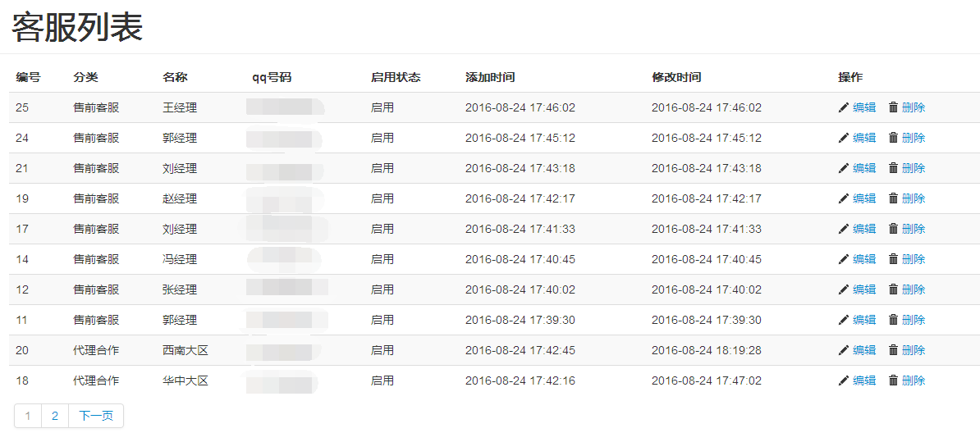This screenshot has height=442, width=980.
Task: Click the pencil edit icon for row 25
Action: click(x=843, y=107)
